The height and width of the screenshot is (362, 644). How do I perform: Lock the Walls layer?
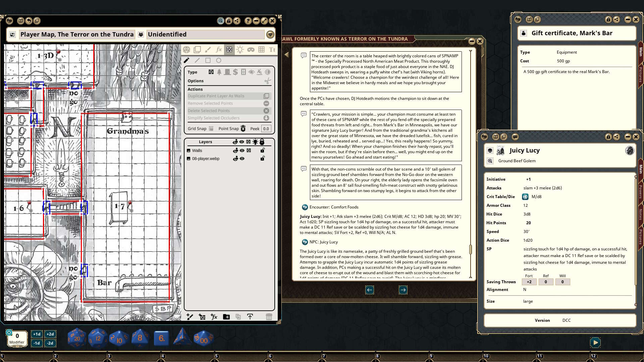263,150
